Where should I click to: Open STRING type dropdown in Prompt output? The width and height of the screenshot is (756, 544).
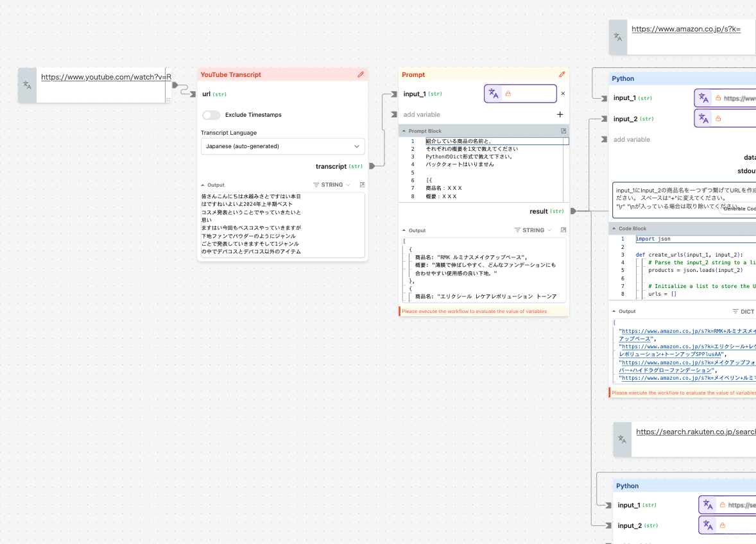point(533,230)
